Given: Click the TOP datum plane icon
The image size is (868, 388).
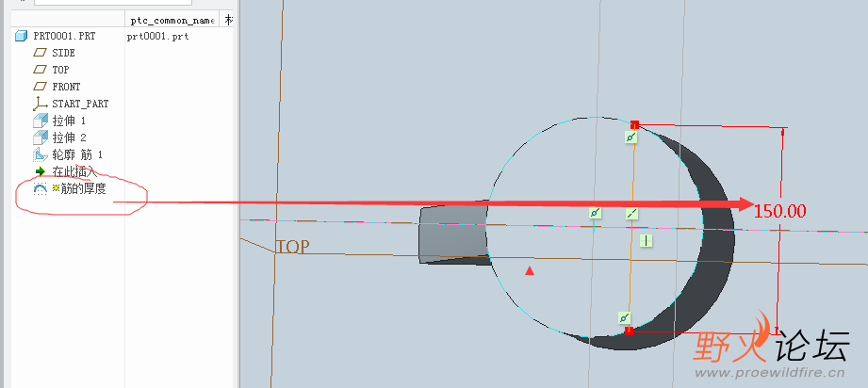Looking at the screenshot, I should [41, 70].
